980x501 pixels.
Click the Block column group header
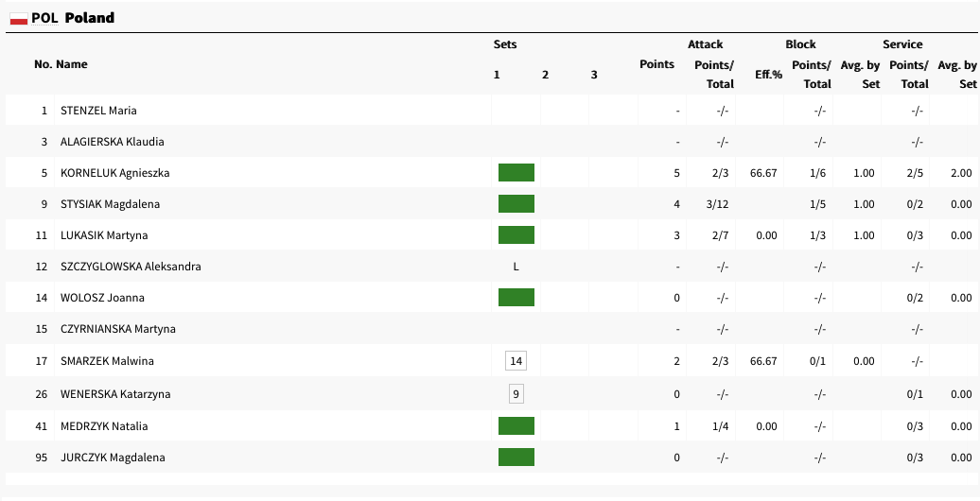(800, 44)
